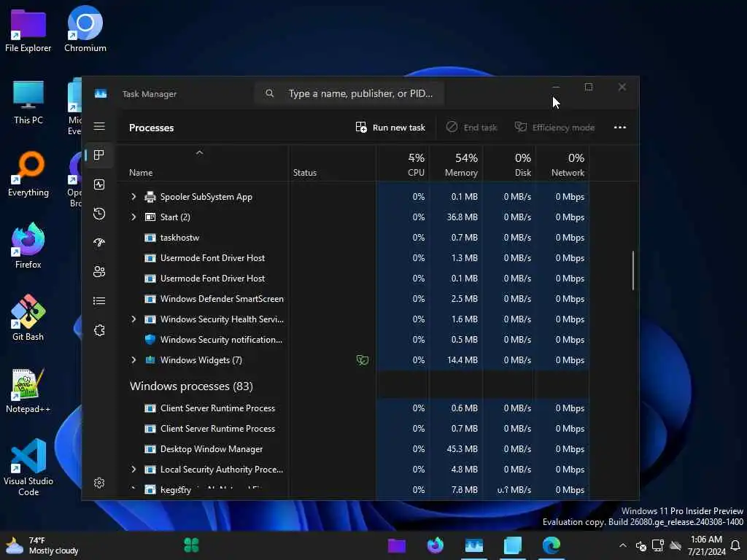This screenshot has height=560, width=747.
Task: Open Microsoft Edge from the taskbar
Action: click(x=551, y=545)
